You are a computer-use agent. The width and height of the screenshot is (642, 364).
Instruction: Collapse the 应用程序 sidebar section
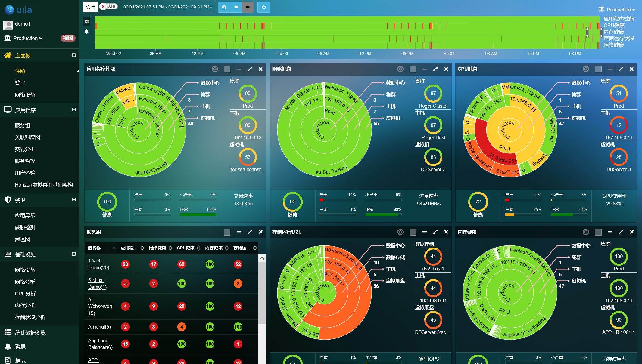74,110
